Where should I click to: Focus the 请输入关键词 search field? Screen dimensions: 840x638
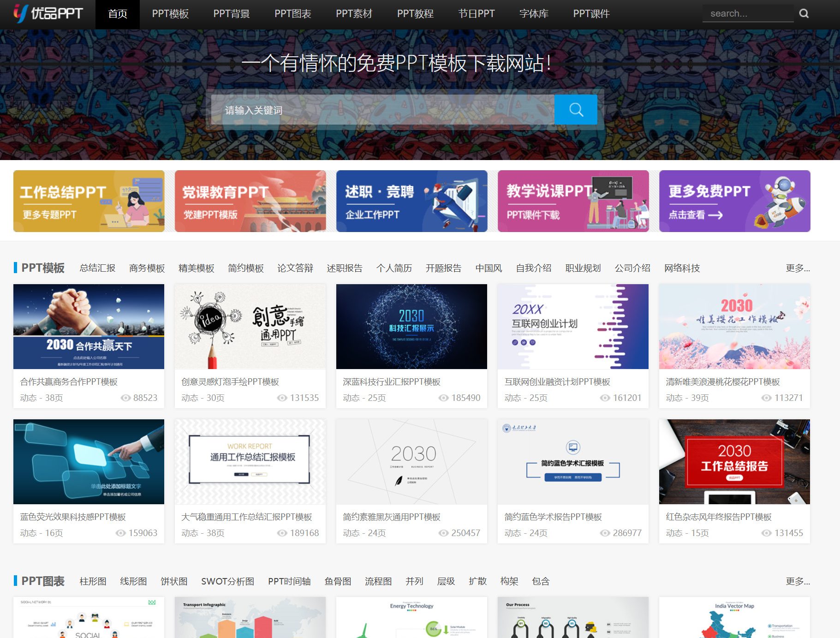382,110
